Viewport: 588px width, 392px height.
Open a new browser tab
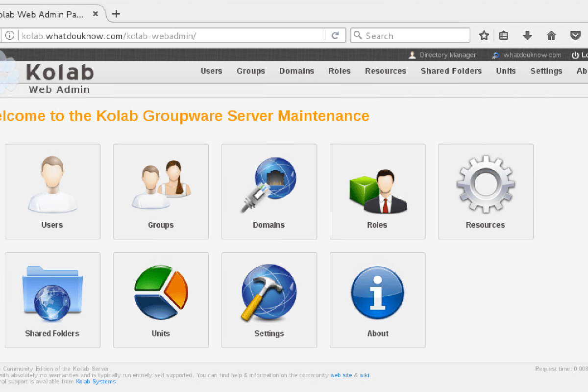coord(116,14)
